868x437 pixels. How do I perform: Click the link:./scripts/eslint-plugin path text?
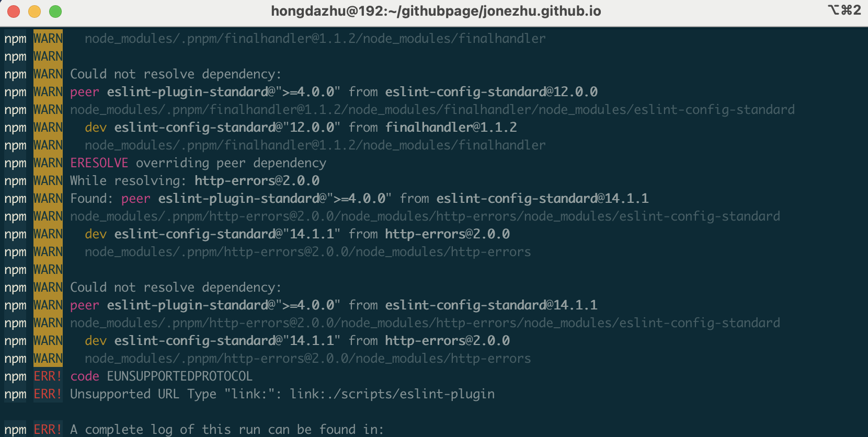pyautogui.click(x=392, y=394)
